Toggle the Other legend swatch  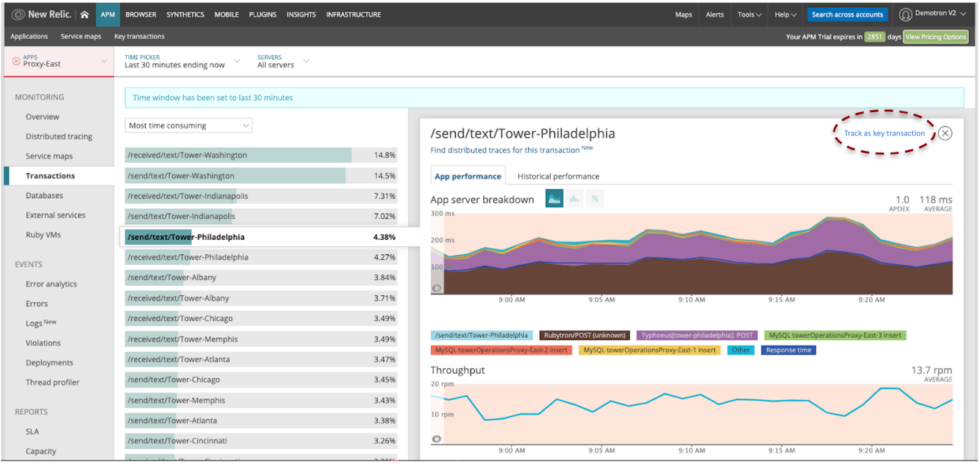(x=741, y=350)
